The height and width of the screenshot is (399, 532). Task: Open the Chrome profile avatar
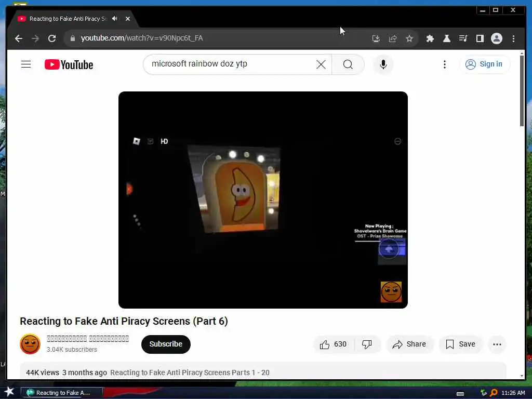tap(497, 38)
